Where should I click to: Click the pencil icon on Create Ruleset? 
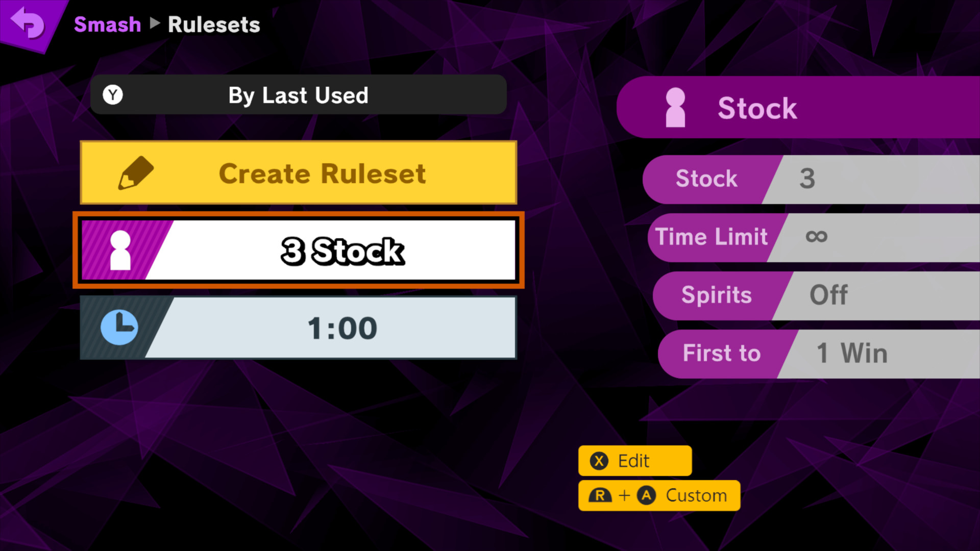tap(134, 173)
